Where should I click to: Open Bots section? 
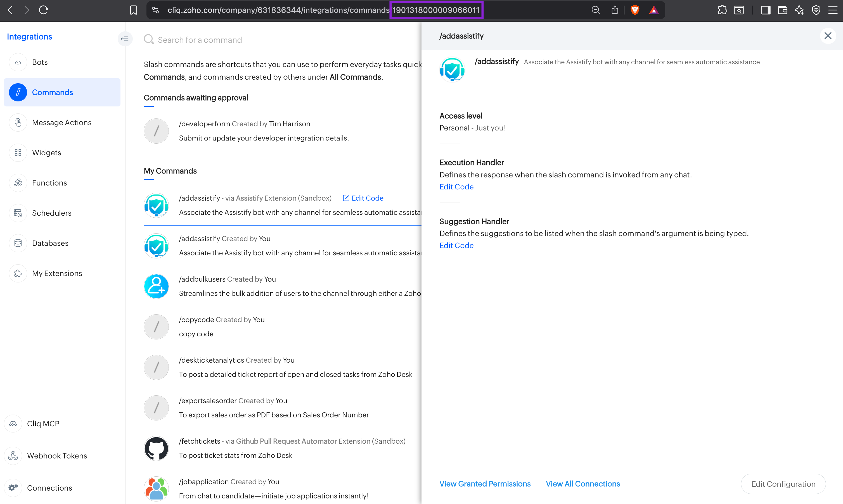click(62, 62)
